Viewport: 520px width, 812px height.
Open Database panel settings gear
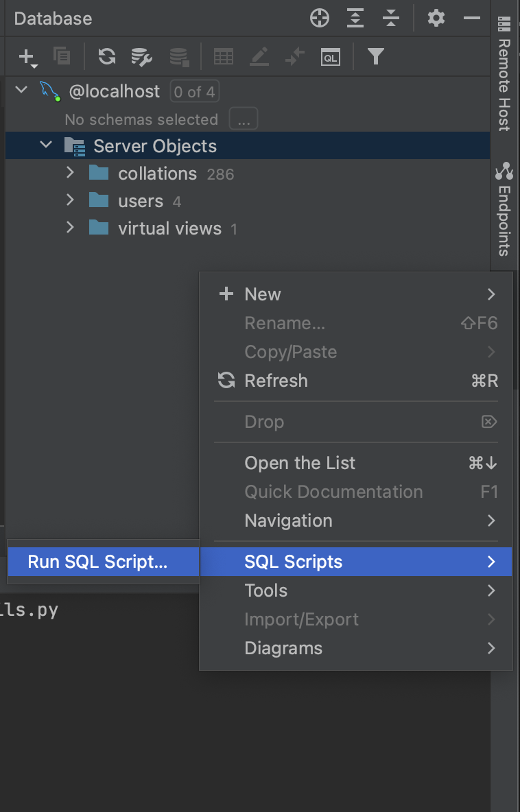[436, 19]
